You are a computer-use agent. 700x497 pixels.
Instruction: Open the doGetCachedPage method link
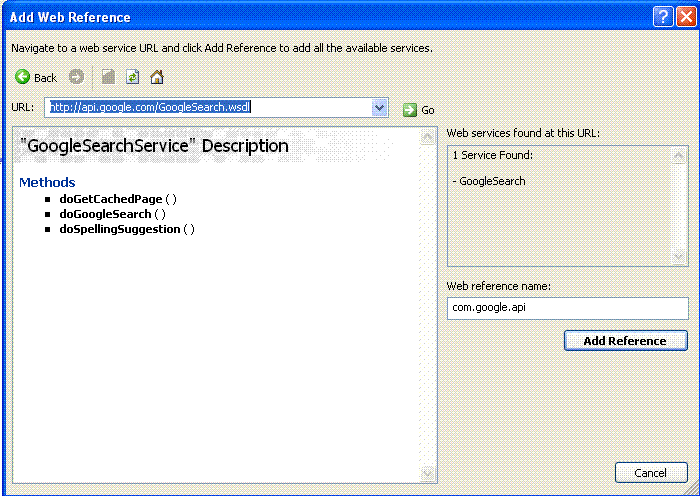tap(111, 199)
